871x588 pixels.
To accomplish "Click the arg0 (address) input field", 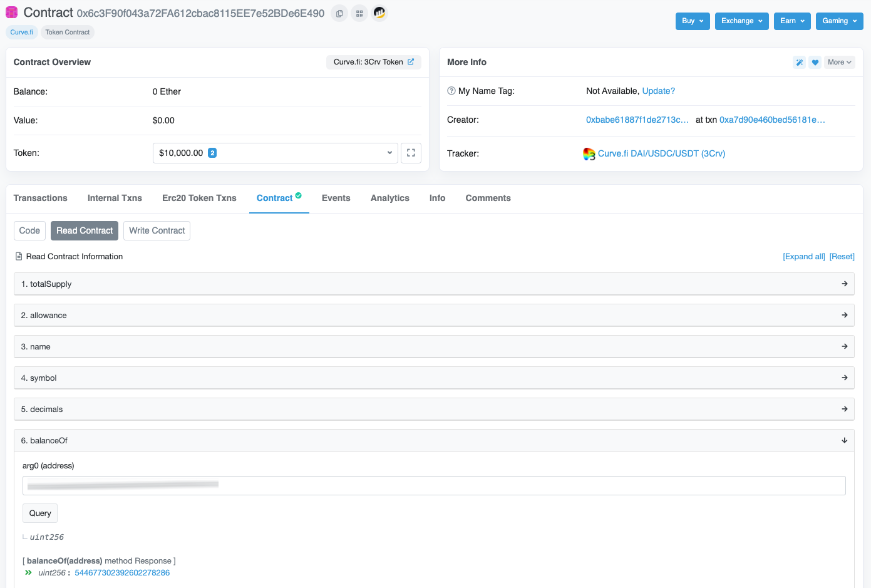I will point(434,485).
